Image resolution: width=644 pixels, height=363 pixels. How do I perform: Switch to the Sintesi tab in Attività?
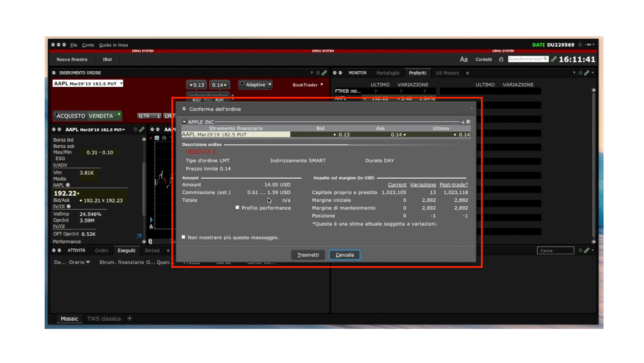(152, 251)
